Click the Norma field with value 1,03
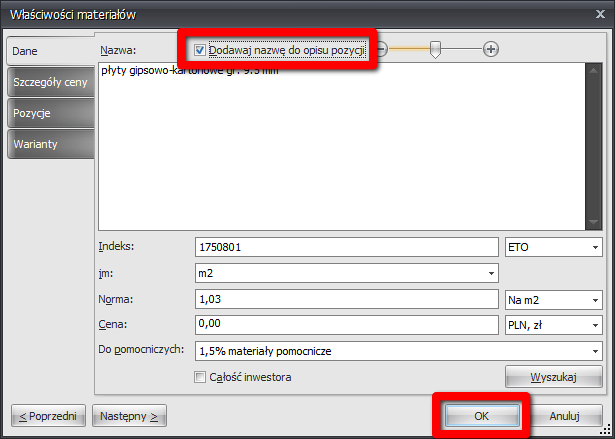Image resolution: width=615 pixels, height=439 pixels. click(x=345, y=299)
